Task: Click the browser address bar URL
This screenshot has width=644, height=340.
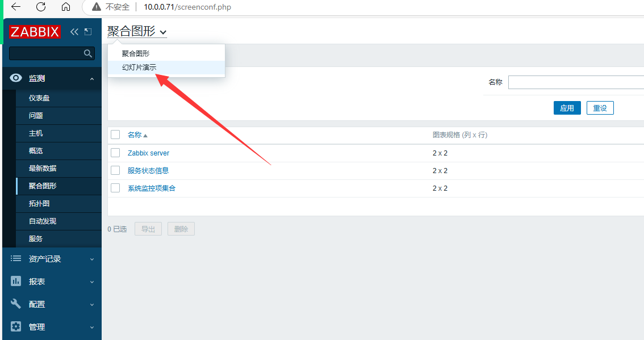Action: tap(187, 7)
